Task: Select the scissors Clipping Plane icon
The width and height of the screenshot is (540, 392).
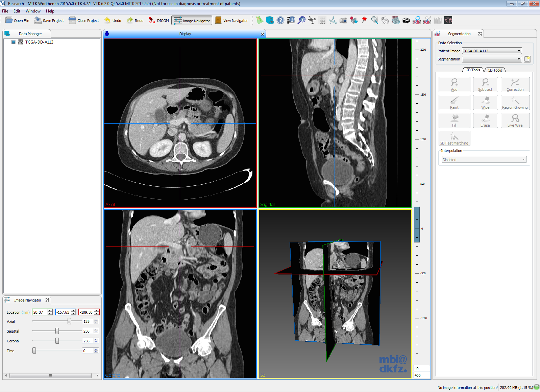Action: tap(312, 20)
